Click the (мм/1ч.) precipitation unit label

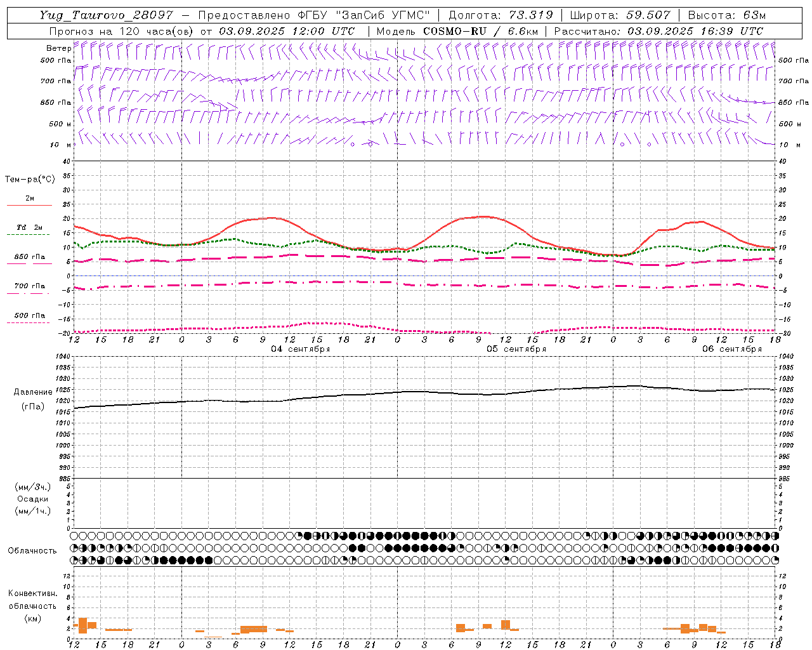[x=32, y=511]
